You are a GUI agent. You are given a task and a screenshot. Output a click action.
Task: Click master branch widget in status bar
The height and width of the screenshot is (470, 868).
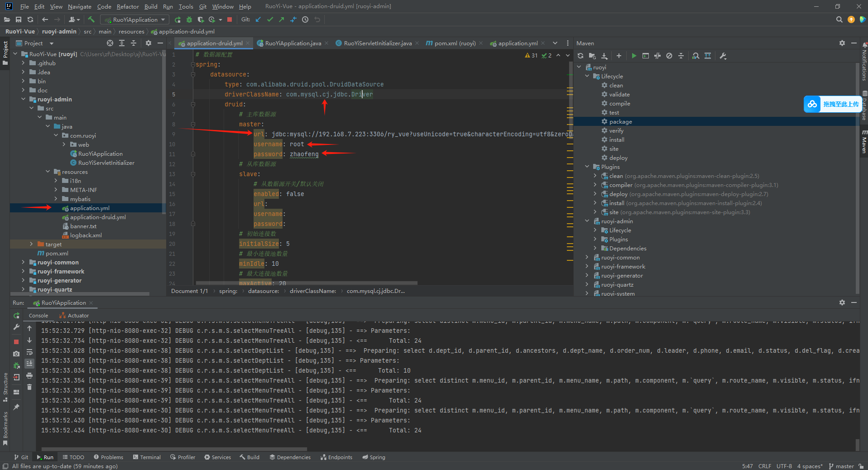tap(841, 466)
